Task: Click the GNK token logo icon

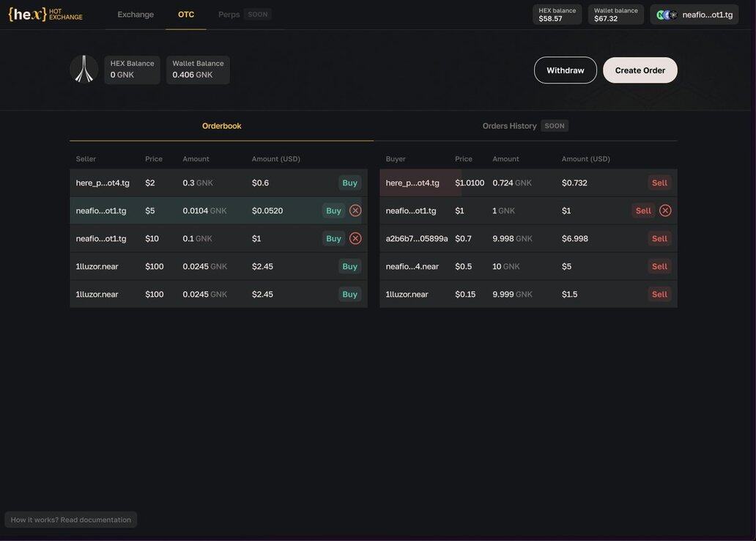Action: [84, 69]
